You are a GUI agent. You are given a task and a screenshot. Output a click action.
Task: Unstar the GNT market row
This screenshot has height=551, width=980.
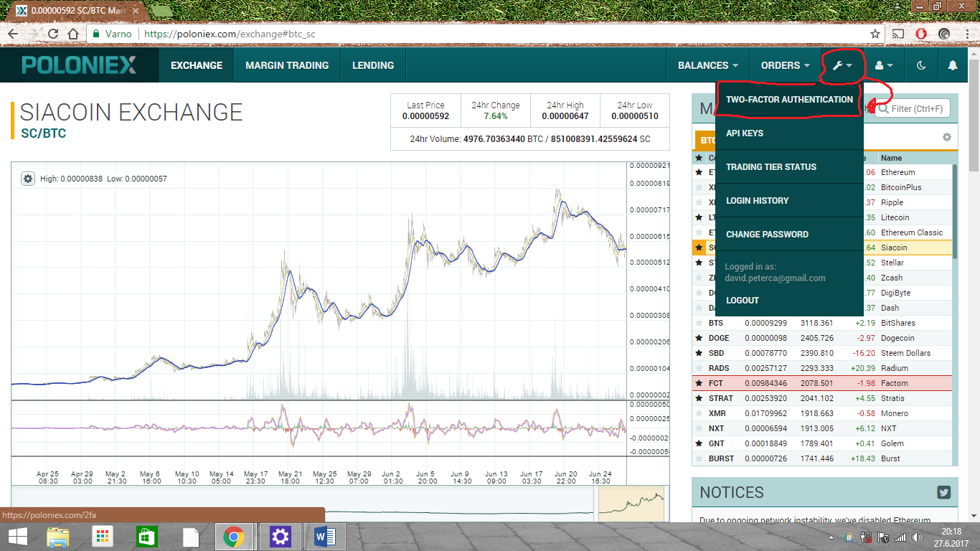[x=699, y=443]
